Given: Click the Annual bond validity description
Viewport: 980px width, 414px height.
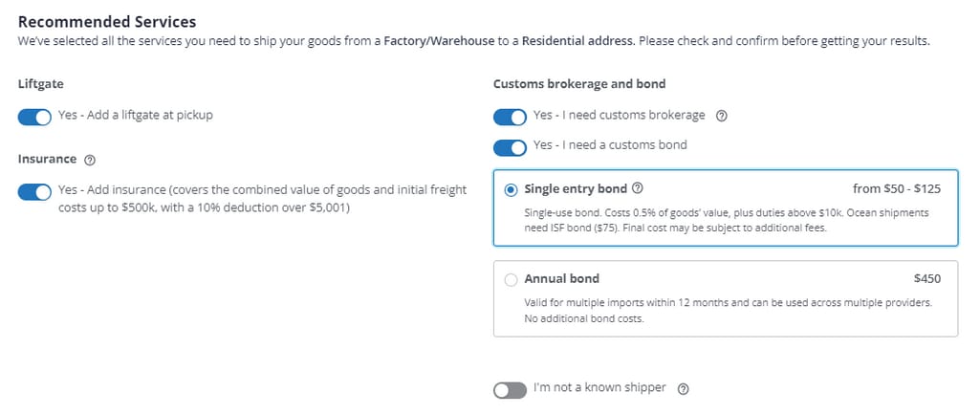Looking at the screenshot, I should [x=729, y=310].
